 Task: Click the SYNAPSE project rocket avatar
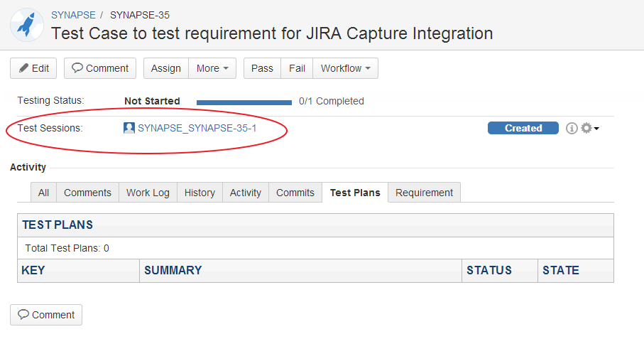tap(27, 25)
